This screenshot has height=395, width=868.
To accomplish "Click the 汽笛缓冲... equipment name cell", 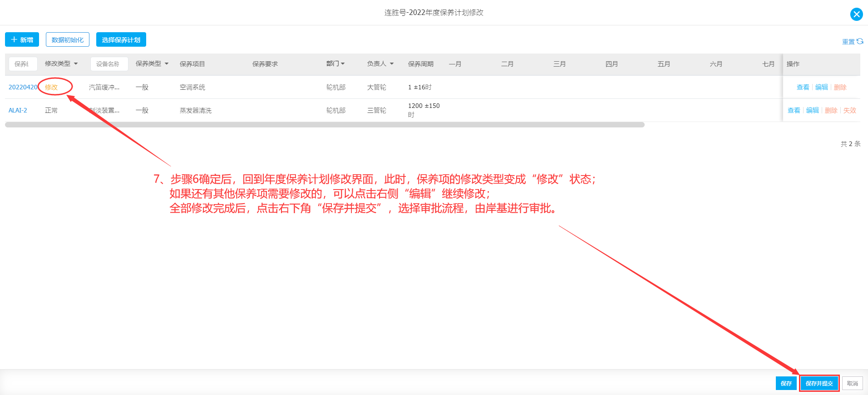I will coord(104,87).
